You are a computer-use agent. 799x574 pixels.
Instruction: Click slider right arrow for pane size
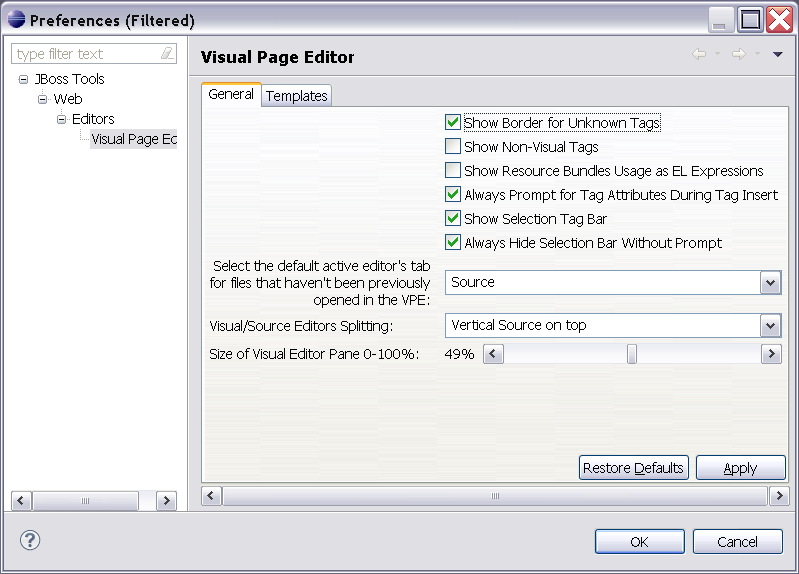pyautogui.click(x=771, y=354)
